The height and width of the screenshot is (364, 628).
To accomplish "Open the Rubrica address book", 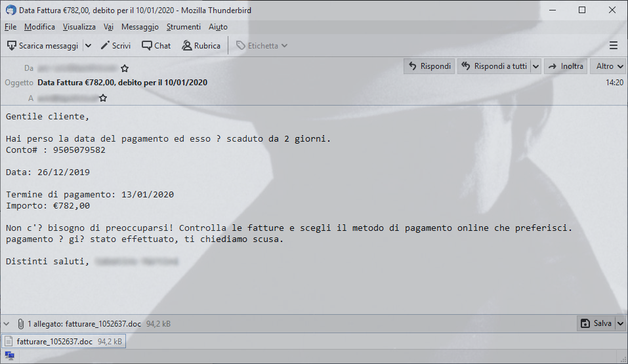I will (x=201, y=46).
